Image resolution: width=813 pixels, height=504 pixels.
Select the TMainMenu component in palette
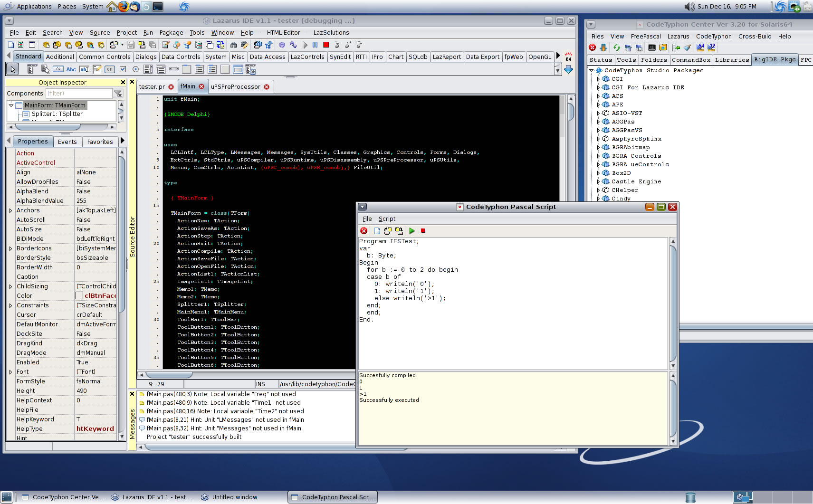[32, 69]
